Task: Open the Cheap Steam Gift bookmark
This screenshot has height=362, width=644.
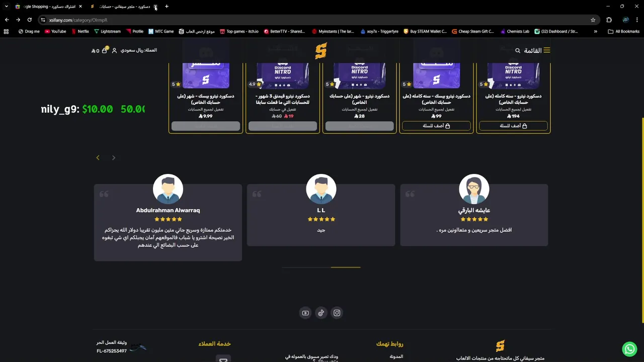Action: pyautogui.click(x=473, y=31)
